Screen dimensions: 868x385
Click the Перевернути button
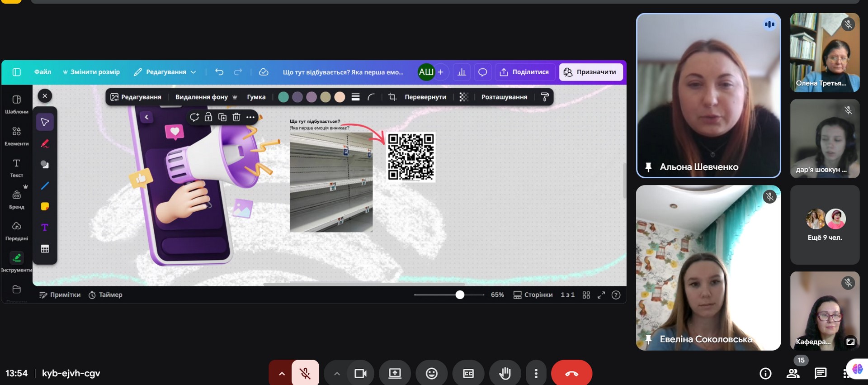pos(425,97)
